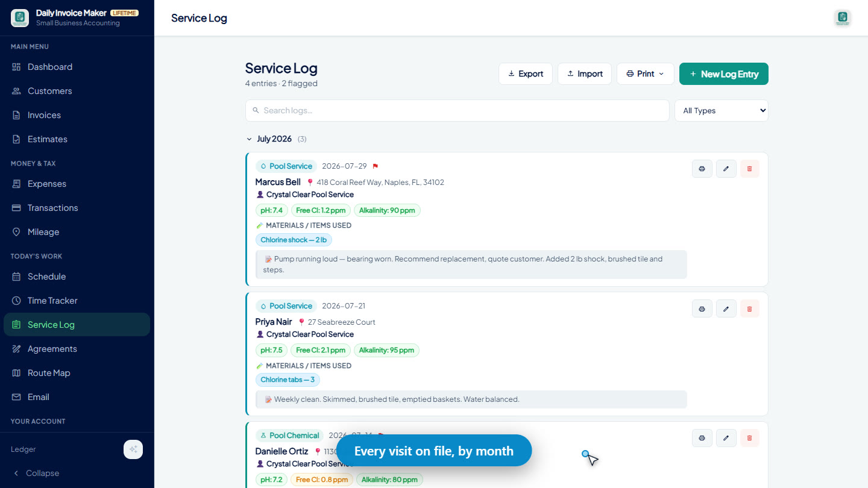The height and width of the screenshot is (488, 868).
Task: Open Invoices from the sidebar
Action: [77, 115]
